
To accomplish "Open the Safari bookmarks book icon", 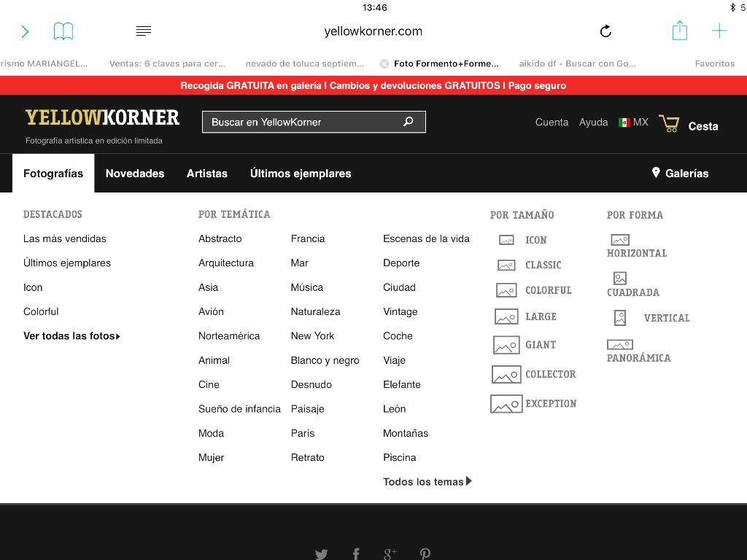I will (63, 31).
